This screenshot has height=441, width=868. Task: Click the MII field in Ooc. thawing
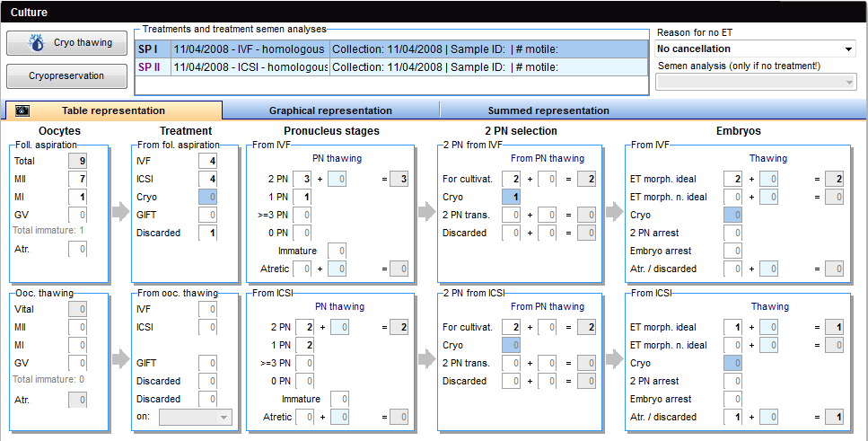click(x=77, y=328)
